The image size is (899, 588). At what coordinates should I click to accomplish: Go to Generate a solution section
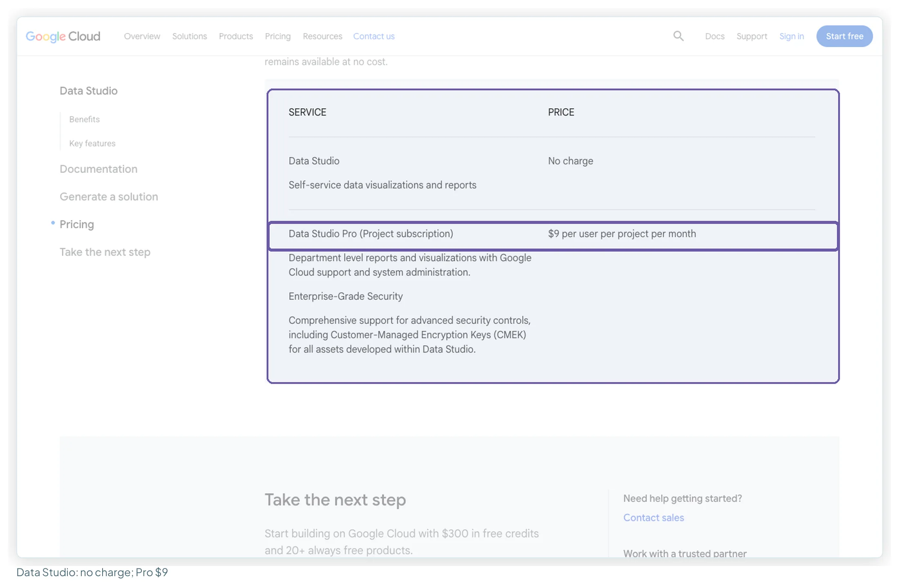click(x=109, y=197)
